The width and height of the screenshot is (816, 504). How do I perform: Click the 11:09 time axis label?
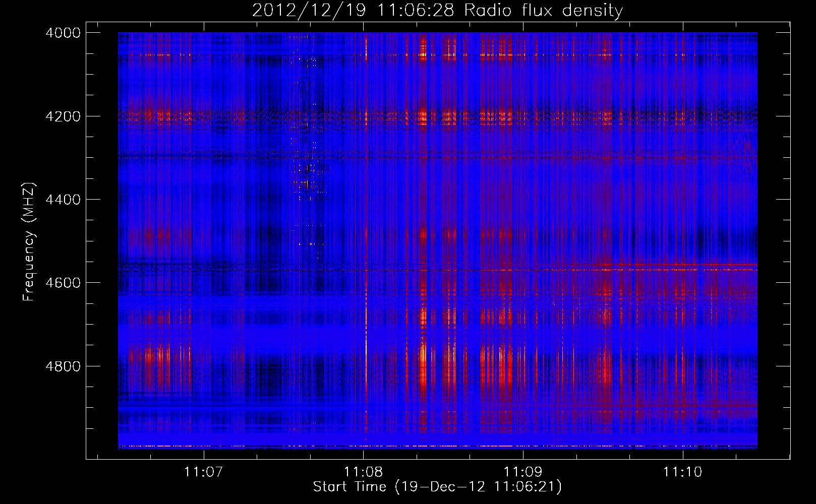pyautogui.click(x=522, y=472)
